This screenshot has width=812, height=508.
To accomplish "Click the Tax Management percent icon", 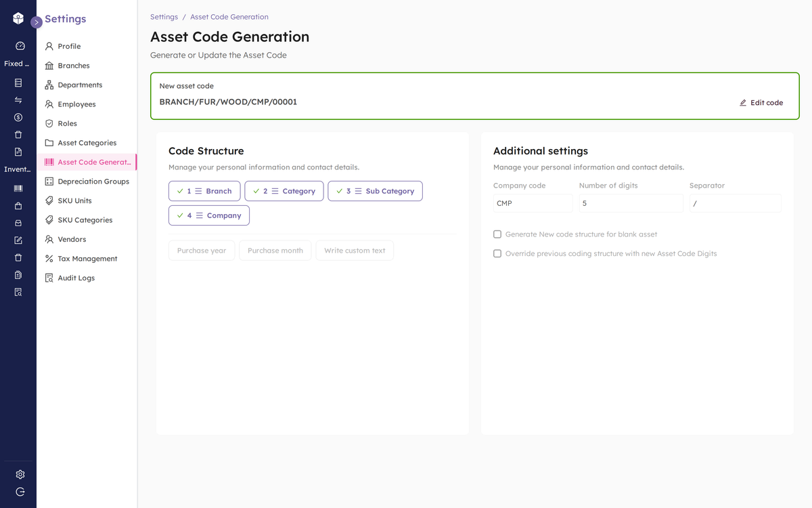I will (49, 259).
